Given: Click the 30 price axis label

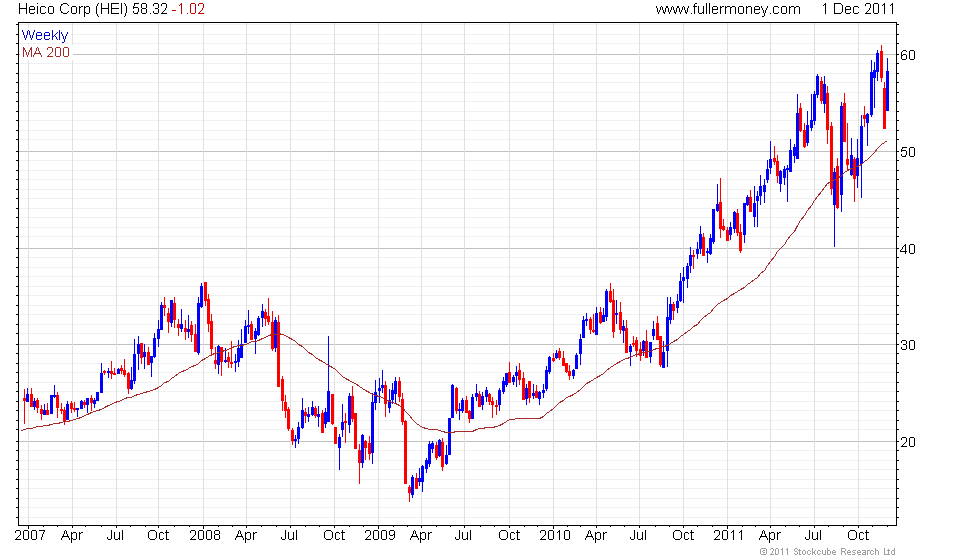Looking at the screenshot, I should tap(908, 345).
